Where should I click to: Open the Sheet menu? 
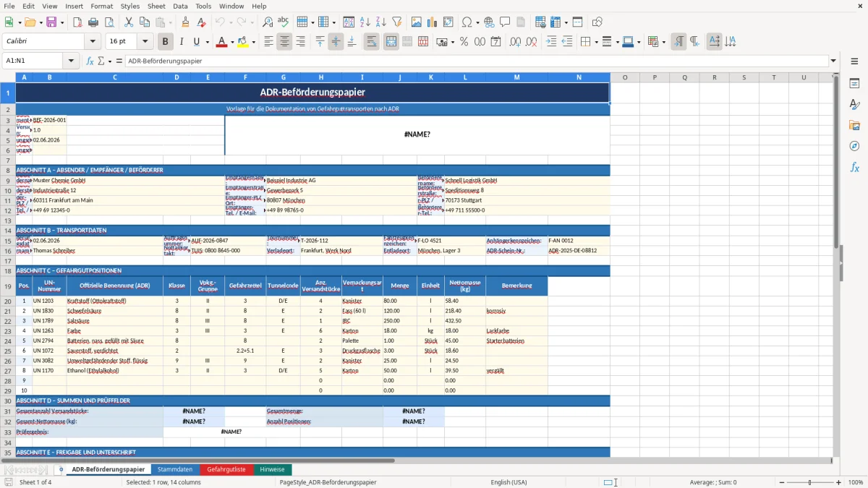coord(156,6)
